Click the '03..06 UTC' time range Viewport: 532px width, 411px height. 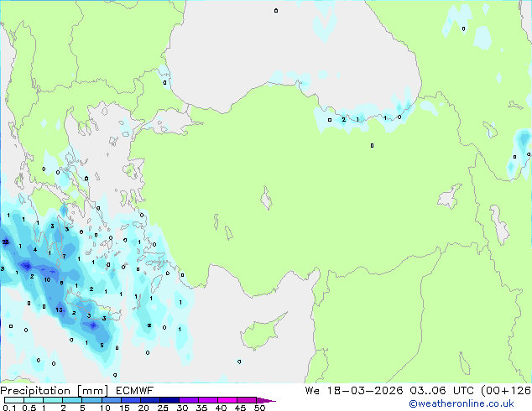tap(440, 391)
